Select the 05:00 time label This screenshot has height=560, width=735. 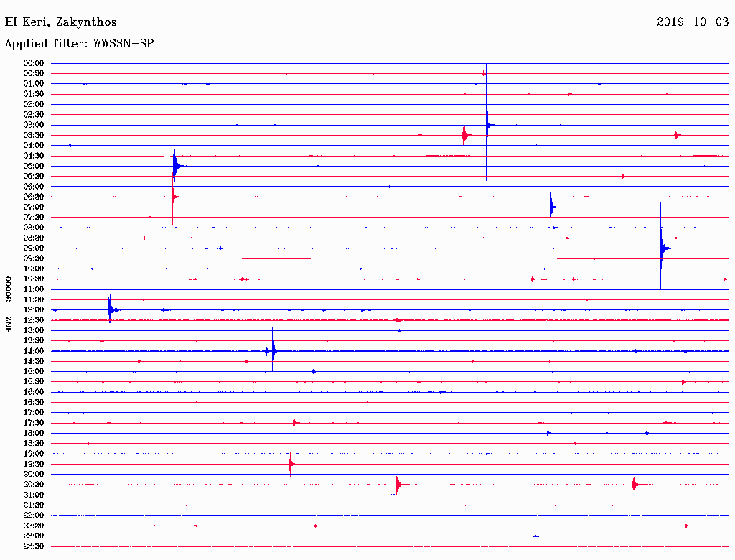pyautogui.click(x=33, y=166)
